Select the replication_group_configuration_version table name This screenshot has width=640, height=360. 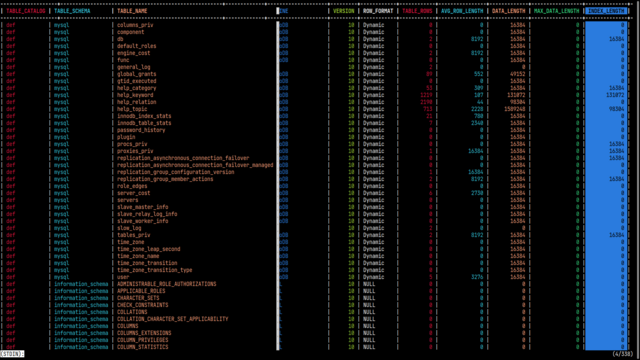coord(176,172)
